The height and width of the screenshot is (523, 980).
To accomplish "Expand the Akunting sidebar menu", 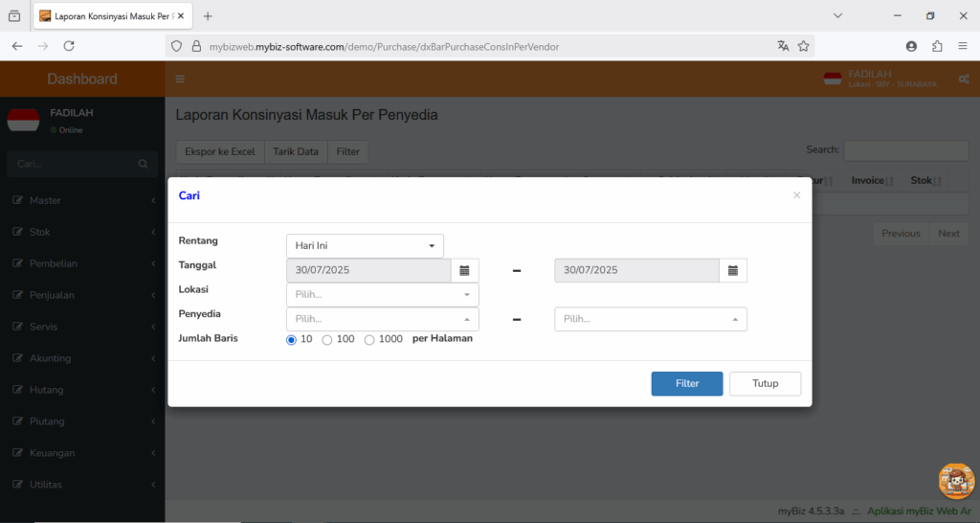I will click(x=82, y=358).
